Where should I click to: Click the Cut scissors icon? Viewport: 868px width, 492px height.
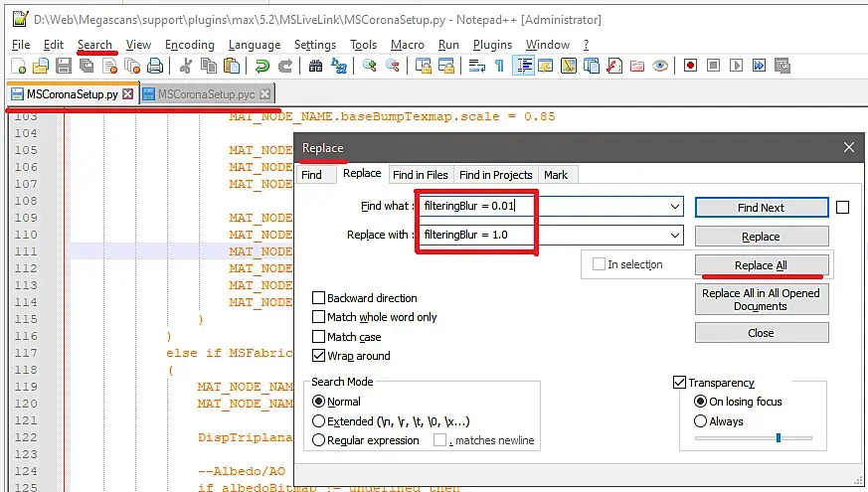[186, 66]
